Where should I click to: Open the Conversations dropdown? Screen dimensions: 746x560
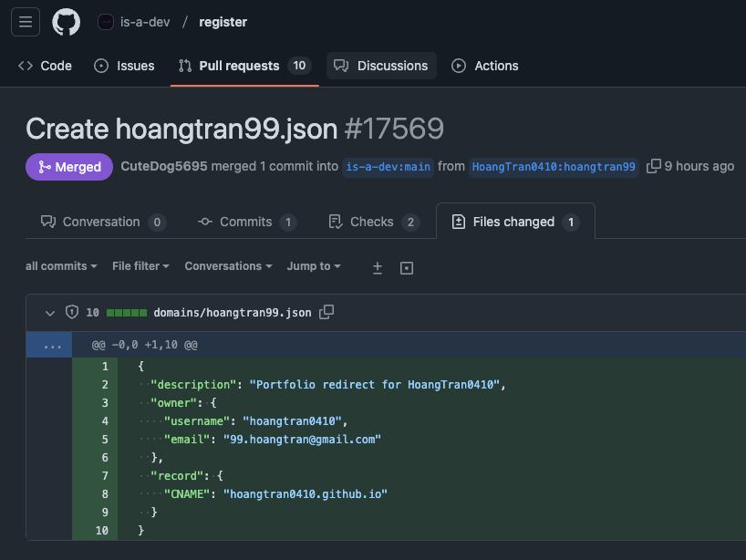(228, 266)
